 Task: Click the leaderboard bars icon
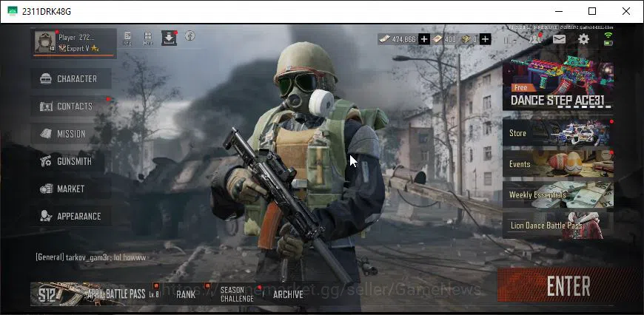pyautogui.click(x=510, y=39)
